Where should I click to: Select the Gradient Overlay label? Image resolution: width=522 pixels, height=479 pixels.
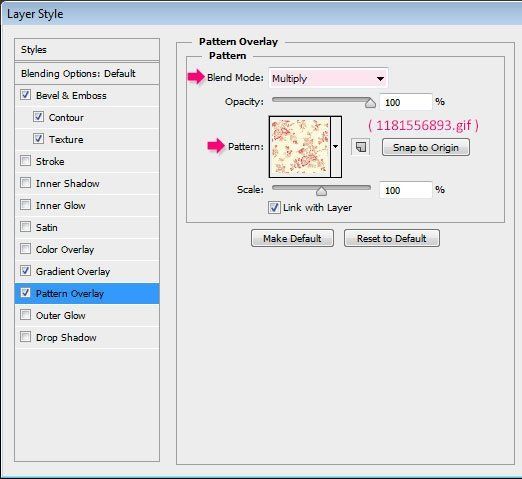point(73,272)
